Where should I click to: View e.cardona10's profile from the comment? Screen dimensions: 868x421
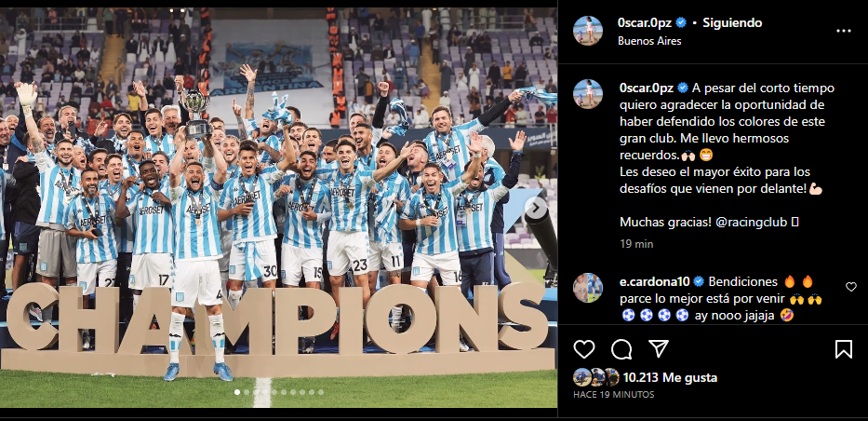(654, 281)
